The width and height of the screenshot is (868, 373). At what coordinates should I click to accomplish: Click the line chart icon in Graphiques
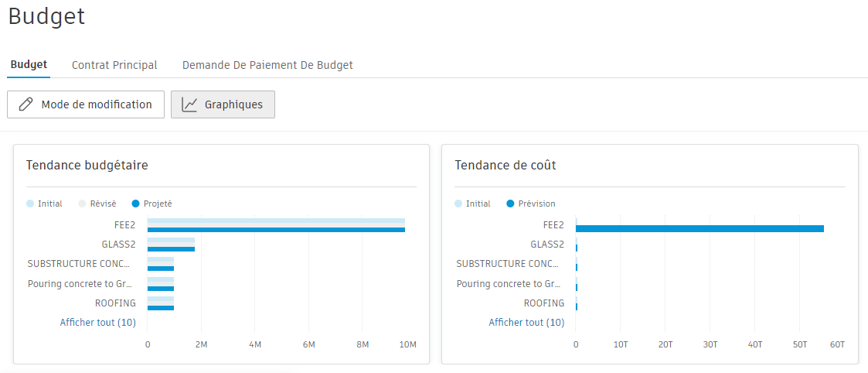[189, 104]
